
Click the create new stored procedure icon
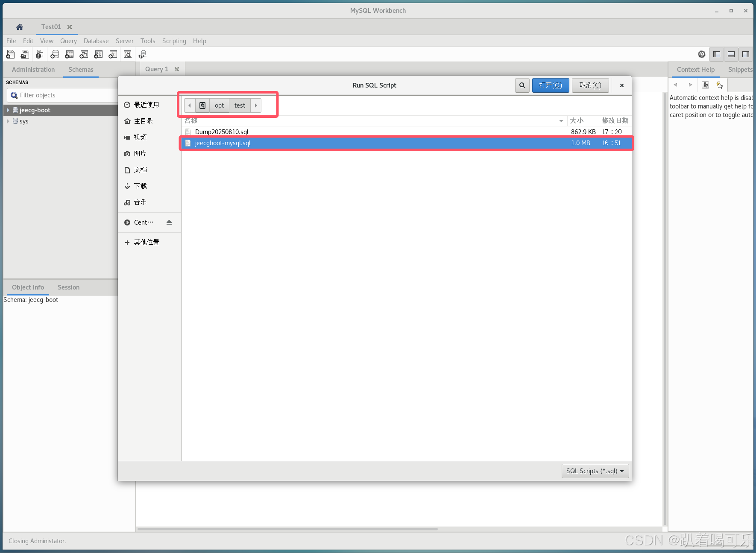tap(98, 54)
